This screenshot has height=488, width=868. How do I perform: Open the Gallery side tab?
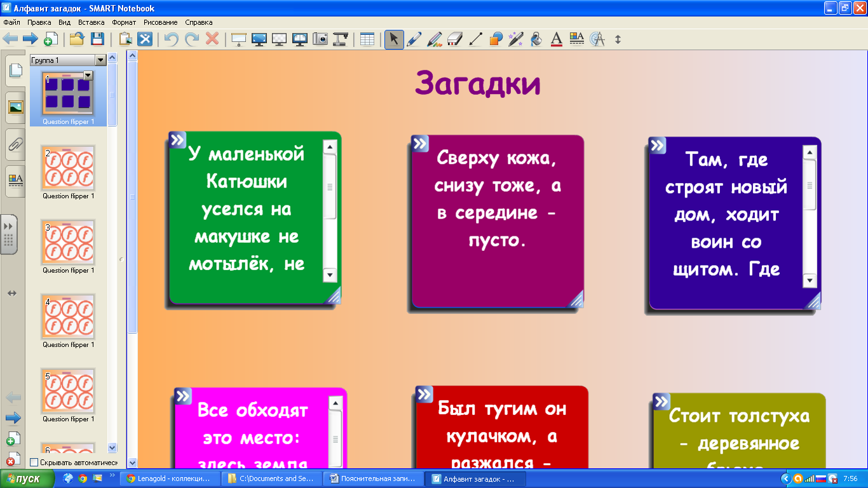(15, 107)
